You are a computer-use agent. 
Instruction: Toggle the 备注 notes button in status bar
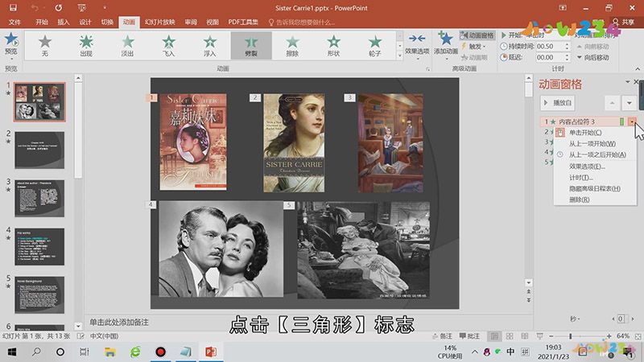tap(442, 336)
